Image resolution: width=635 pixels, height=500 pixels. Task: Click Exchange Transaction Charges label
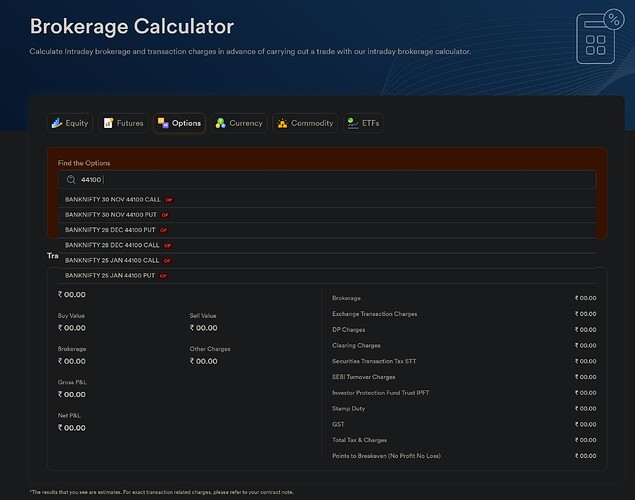[375, 314]
